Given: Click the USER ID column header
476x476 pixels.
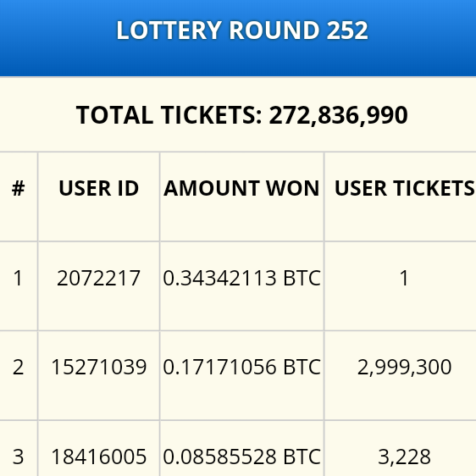Looking at the screenshot, I should pos(98,188).
